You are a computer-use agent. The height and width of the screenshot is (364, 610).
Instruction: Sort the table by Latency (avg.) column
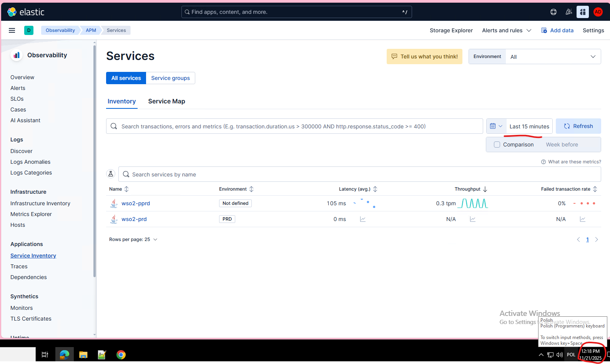(358, 189)
